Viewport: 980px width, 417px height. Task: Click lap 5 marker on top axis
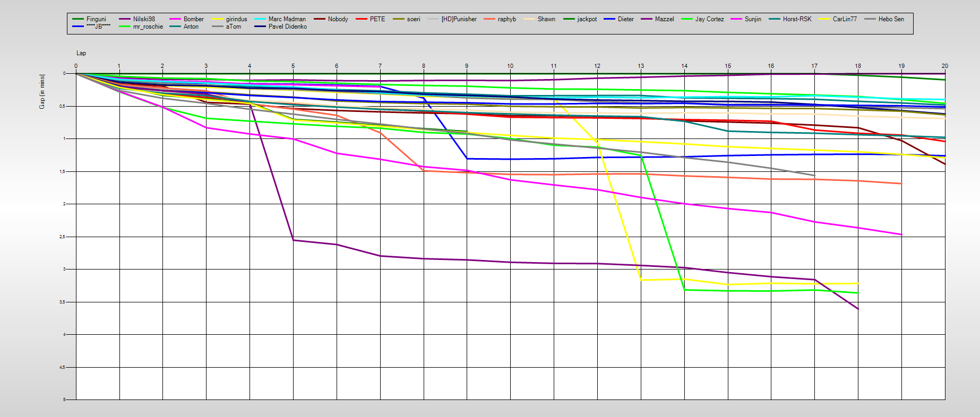click(x=293, y=66)
